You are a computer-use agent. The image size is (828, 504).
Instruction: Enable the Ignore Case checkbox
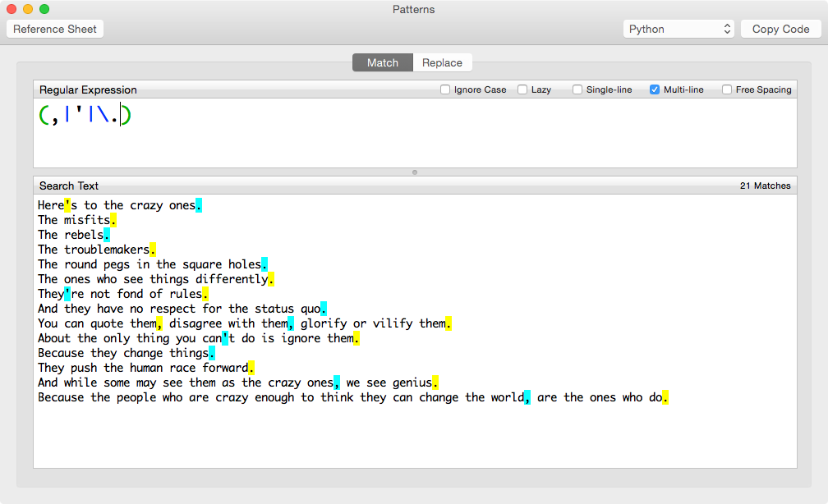coord(445,89)
